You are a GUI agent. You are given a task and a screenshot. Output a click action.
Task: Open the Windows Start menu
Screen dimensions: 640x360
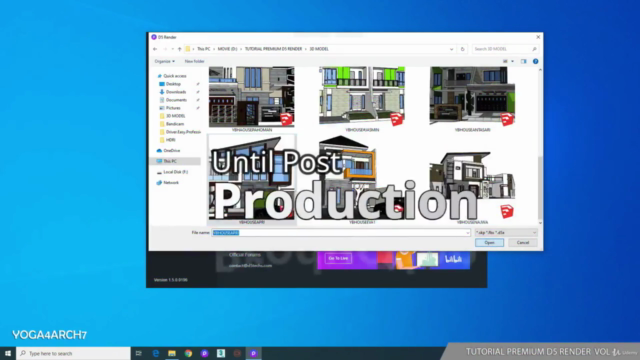(8, 353)
